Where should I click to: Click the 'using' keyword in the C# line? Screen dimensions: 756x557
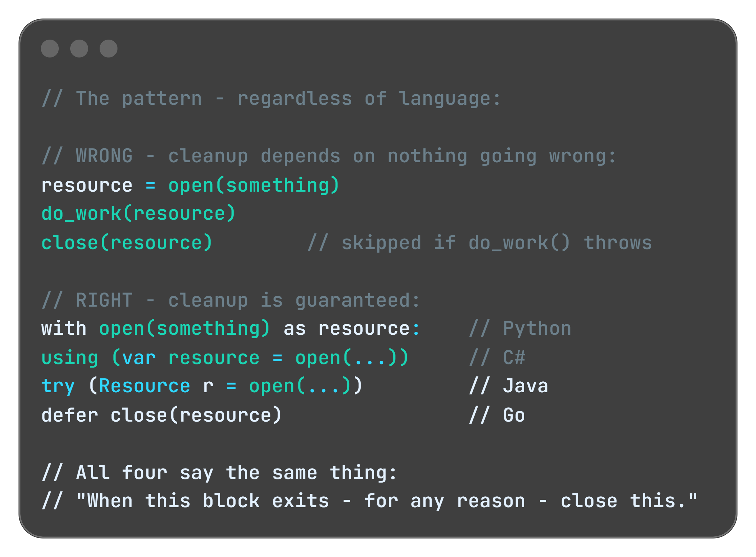[70, 358]
